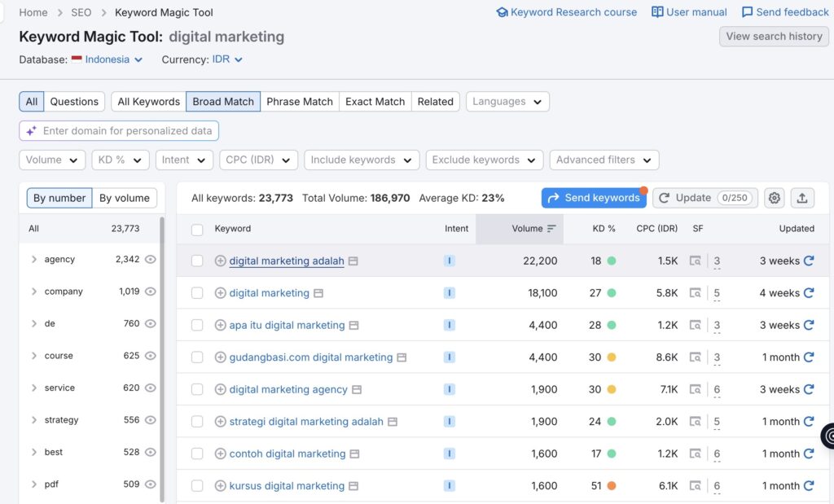Open the Intent filter dropdown
The width and height of the screenshot is (834, 504).
tap(184, 160)
